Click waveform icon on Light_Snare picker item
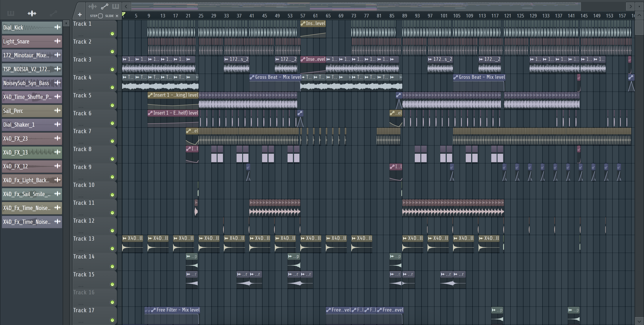644x325 pixels. (x=57, y=41)
